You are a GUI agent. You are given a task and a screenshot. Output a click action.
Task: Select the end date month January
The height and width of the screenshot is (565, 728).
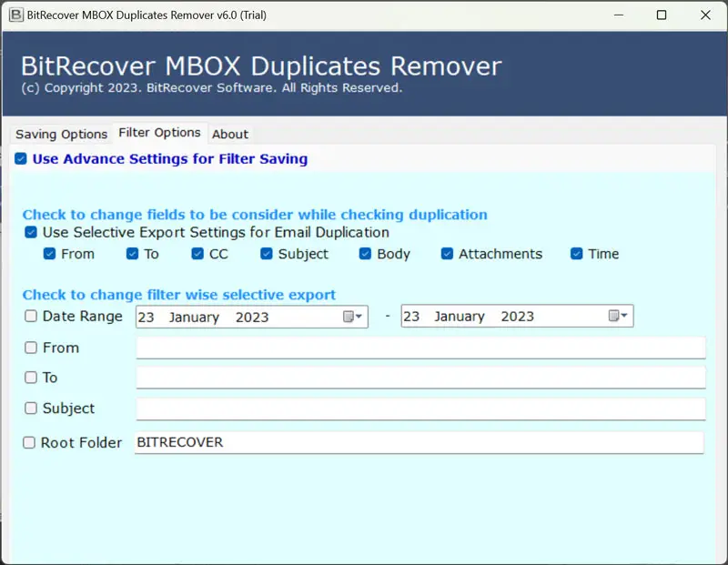pyautogui.click(x=460, y=316)
